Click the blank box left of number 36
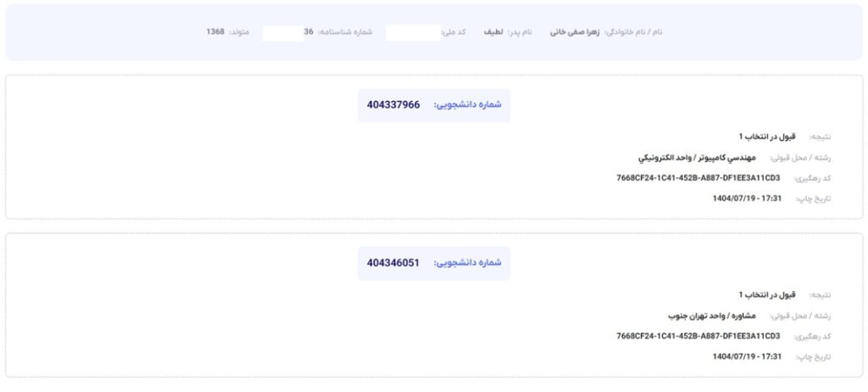 282,32
